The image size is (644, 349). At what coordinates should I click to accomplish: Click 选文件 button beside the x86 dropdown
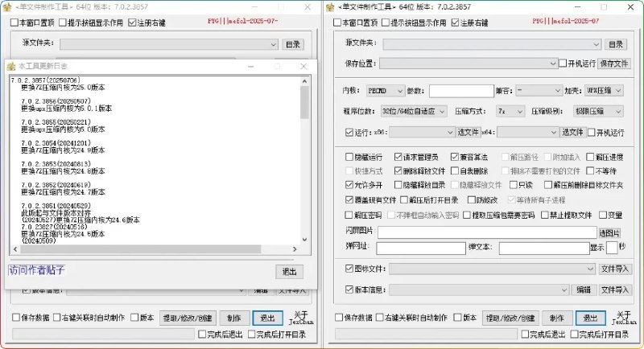468,132
